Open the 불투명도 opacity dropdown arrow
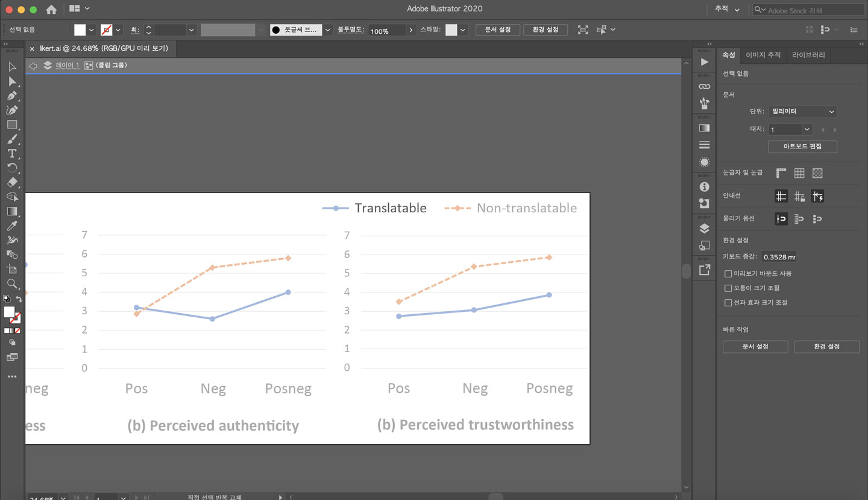The height and width of the screenshot is (500, 868). [x=411, y=30]
